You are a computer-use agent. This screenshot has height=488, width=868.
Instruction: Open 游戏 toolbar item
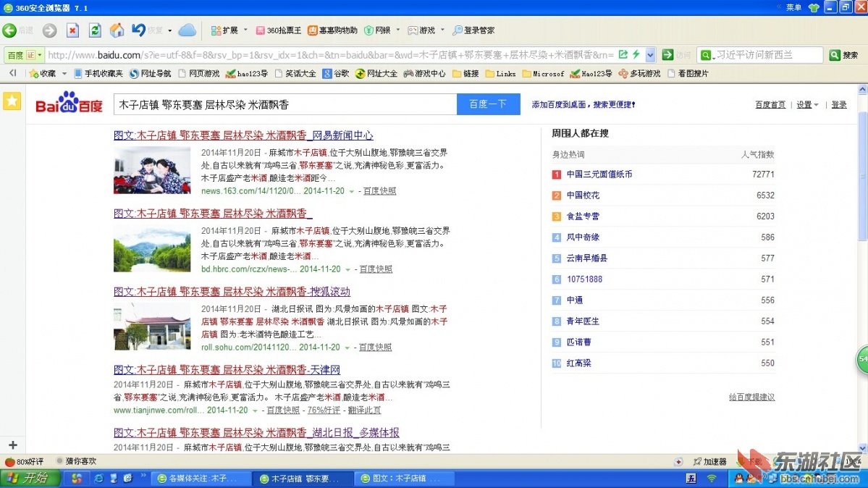tap(422, 30)
